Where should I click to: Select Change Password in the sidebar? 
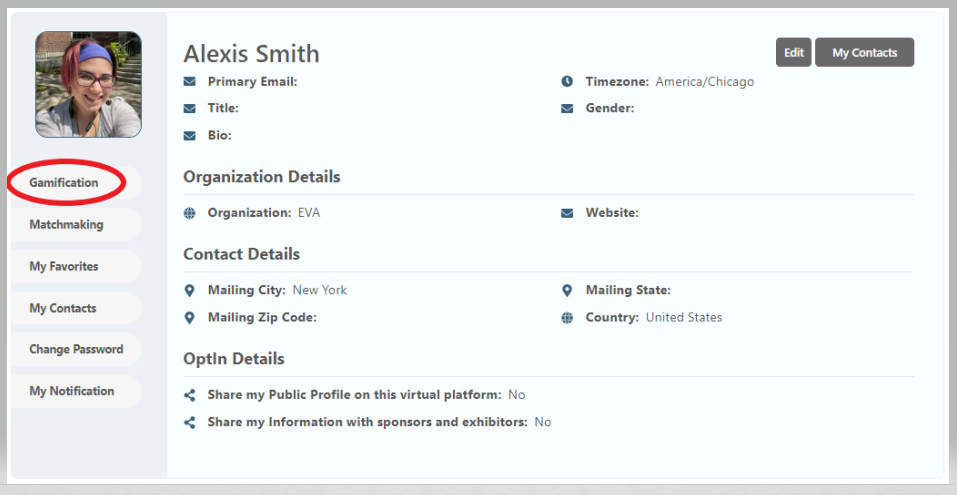(76, 350)
